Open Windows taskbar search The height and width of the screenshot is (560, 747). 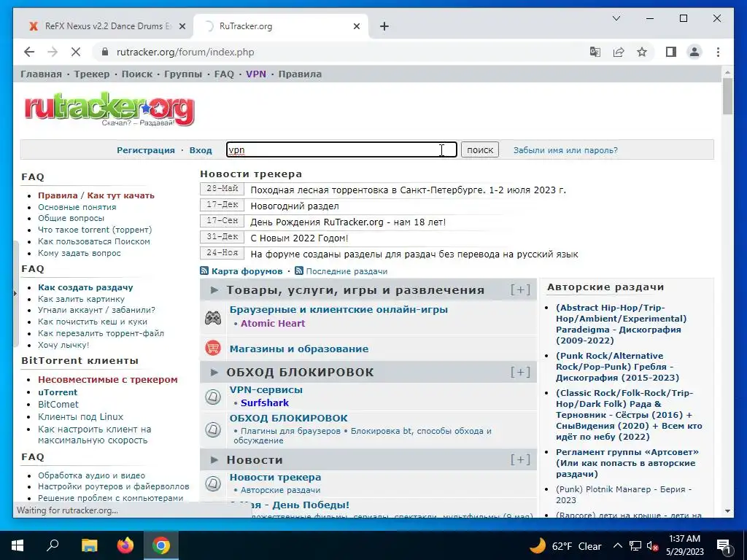click(x=53, y=545)
